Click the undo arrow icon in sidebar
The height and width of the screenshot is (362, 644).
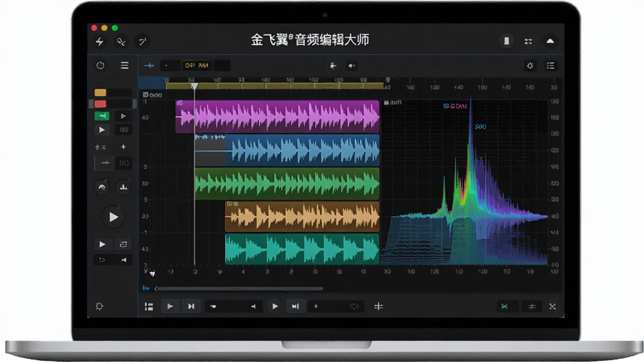102,260
